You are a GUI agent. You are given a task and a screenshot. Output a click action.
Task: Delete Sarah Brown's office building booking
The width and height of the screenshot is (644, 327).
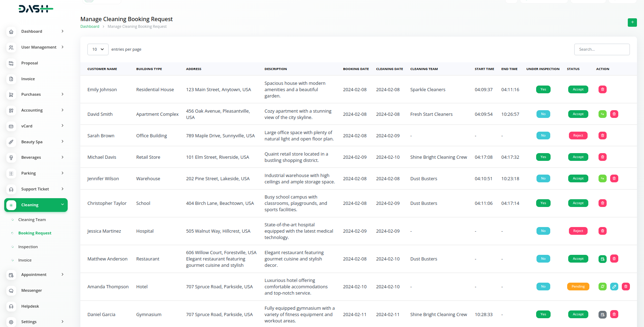[x=602, y=136]
